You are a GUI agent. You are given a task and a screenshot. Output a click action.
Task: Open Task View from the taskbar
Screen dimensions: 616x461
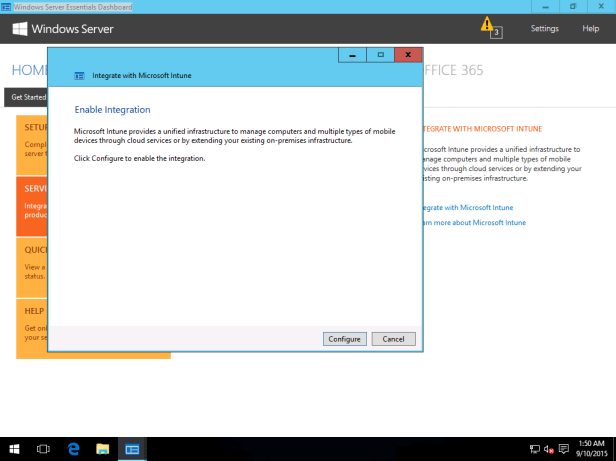pos(44,449)
